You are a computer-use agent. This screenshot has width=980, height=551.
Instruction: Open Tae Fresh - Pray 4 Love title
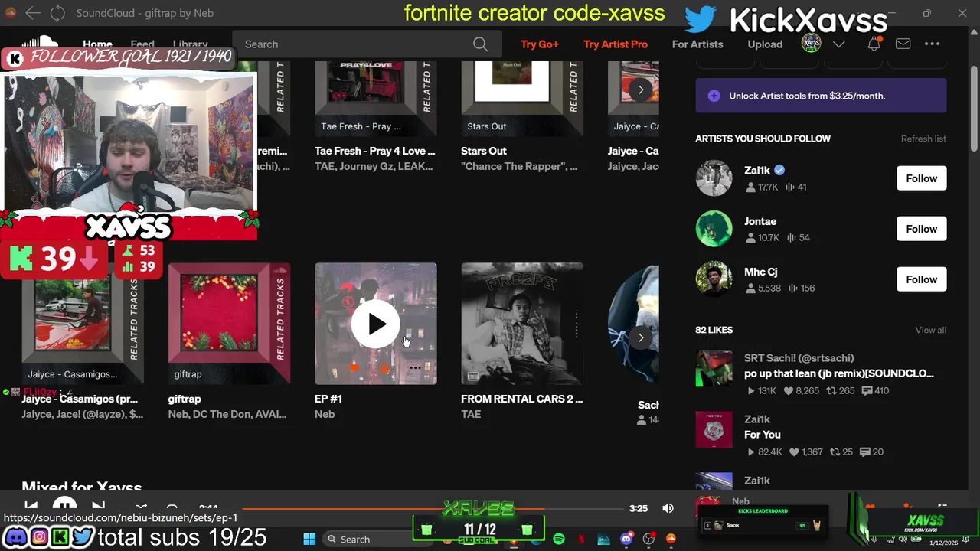(375, 151)
